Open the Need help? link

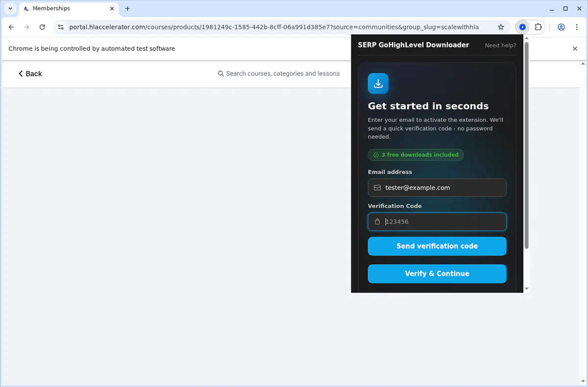(500, 46)
